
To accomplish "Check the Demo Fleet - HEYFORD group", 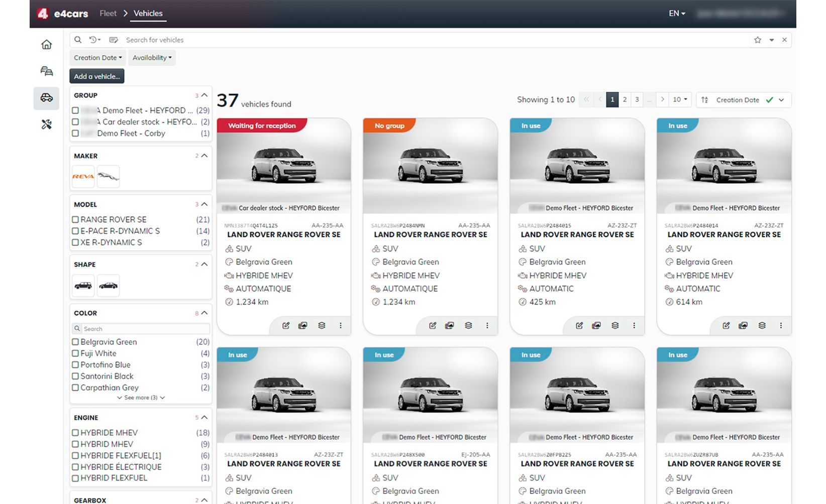I will tap(75, 110).
